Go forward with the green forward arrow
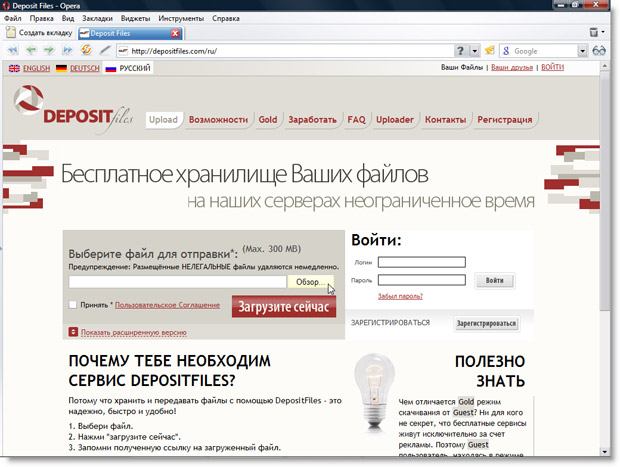This screenshot has height=467, width=620. pyautogui.click(x=49, y=50)
